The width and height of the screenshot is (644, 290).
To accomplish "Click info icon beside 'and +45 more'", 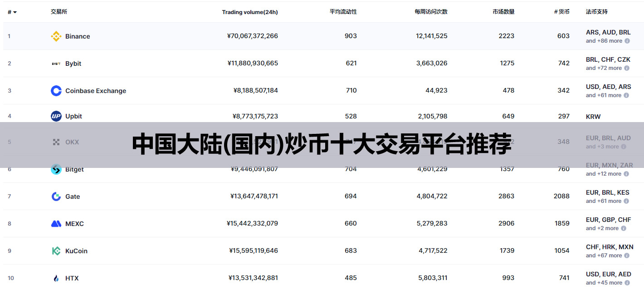I will point(627,283).
